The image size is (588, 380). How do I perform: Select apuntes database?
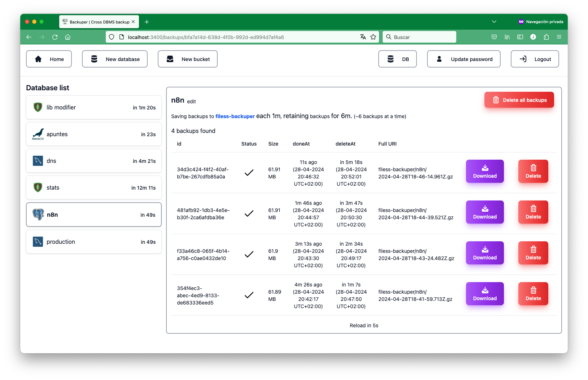pyautogui.click(x=94, y=134)
